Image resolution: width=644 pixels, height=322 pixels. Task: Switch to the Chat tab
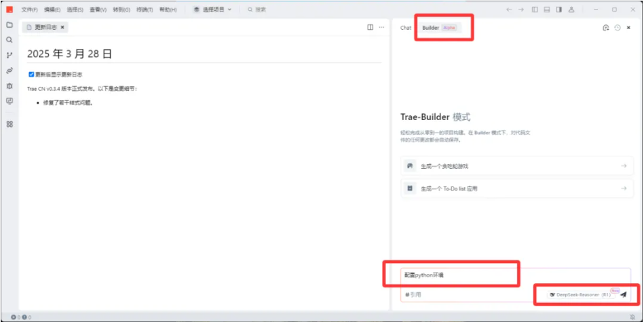(405, 28)
